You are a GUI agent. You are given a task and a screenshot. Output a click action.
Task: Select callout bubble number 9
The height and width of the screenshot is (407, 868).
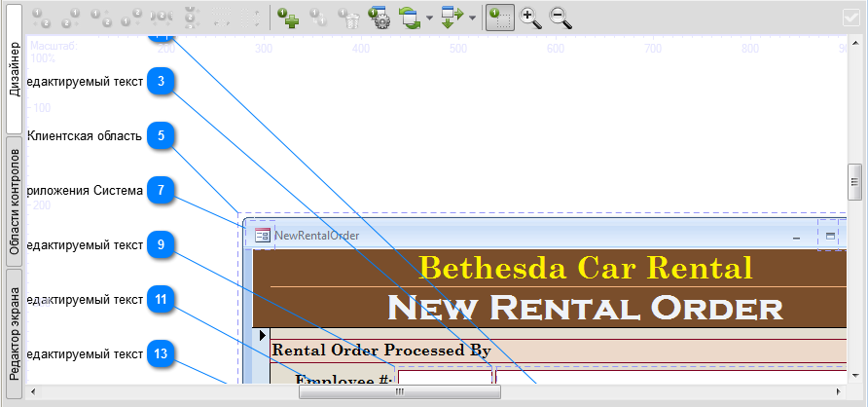[x=162, y=244]
